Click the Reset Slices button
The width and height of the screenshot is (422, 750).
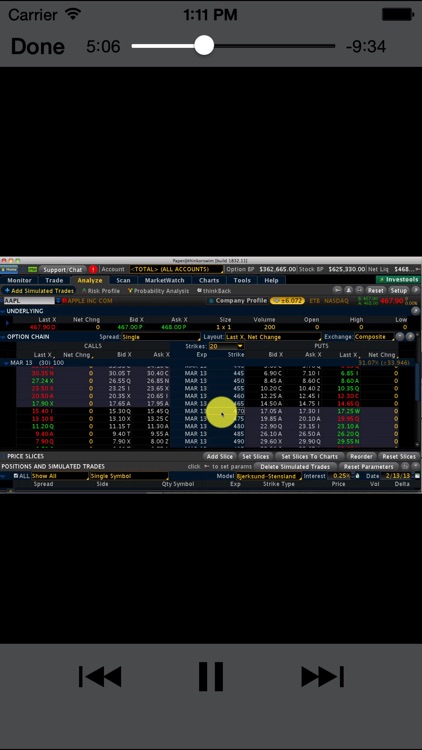(x=400, y=456)
